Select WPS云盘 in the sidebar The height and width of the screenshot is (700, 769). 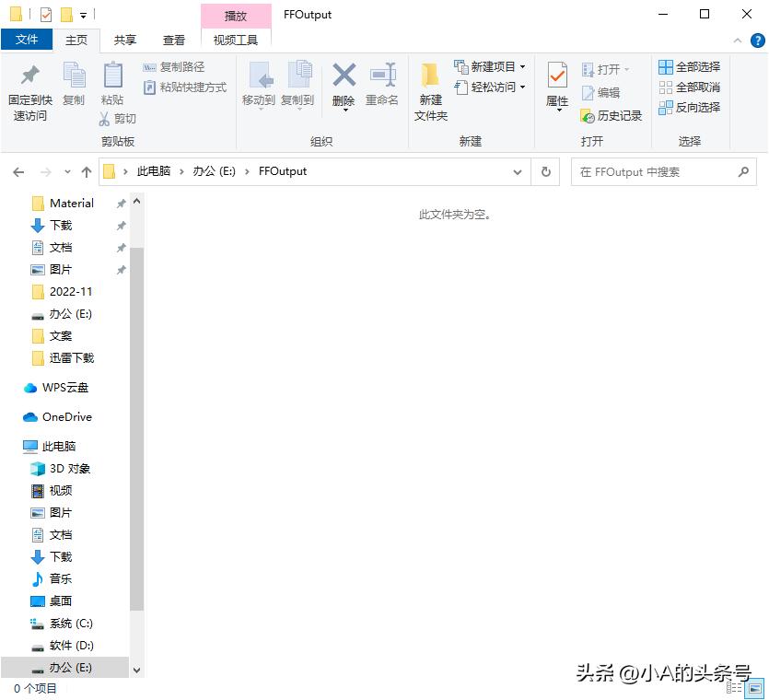[62, 388]
